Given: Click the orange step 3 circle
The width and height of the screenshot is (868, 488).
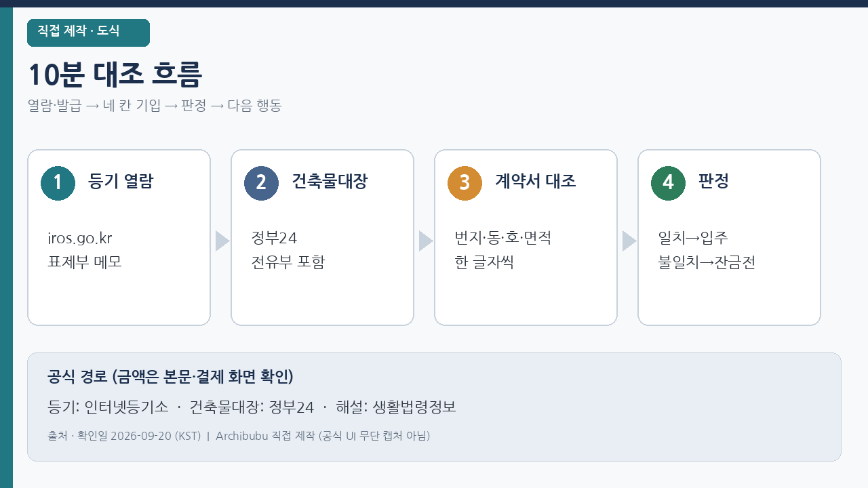Looking at the screenshot, I should [x=465, y=183].
